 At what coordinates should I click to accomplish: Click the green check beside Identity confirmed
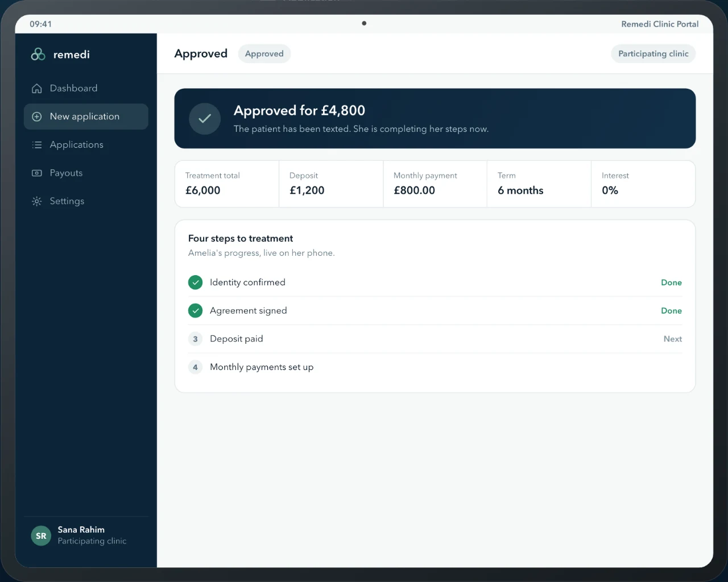click(x=195, y=282)
